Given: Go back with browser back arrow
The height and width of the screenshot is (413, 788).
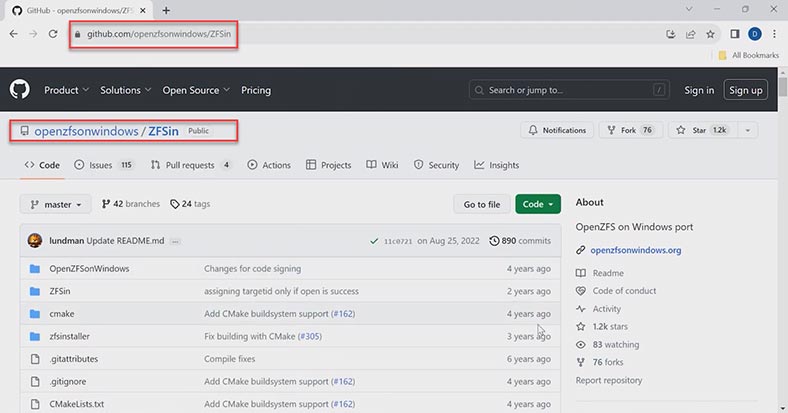Looking at the screenshot, I should pyautogui.click(x=14, y=34).
